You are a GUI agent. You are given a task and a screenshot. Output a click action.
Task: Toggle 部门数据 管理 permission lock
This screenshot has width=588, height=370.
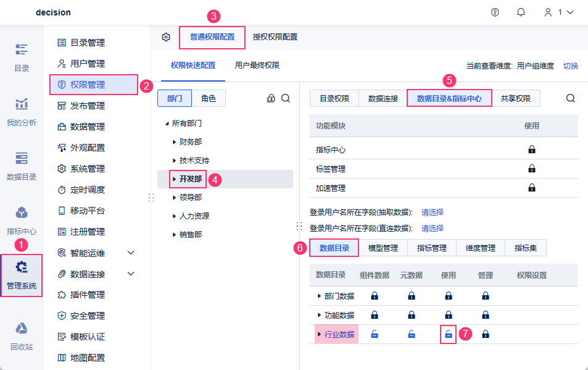pyautogui.click(x=486, y=296)
